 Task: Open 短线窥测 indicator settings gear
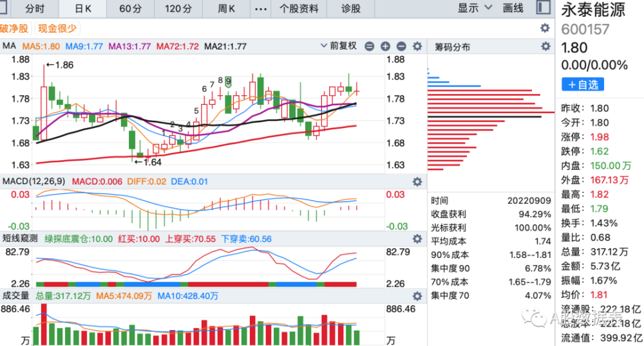tap(417, 239)
